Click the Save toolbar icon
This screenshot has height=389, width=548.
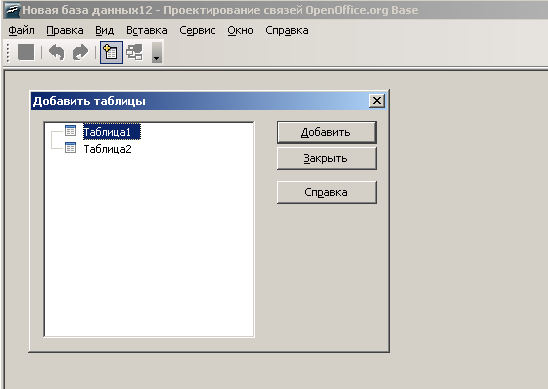tap(26, 52)
